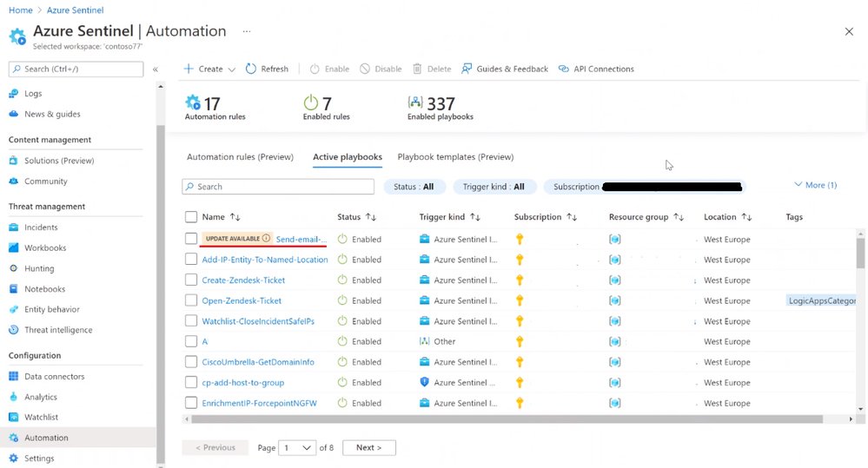Open the Subscription filter pill
The height and width of the screenshot is (468, 868).
pos(645,187)
